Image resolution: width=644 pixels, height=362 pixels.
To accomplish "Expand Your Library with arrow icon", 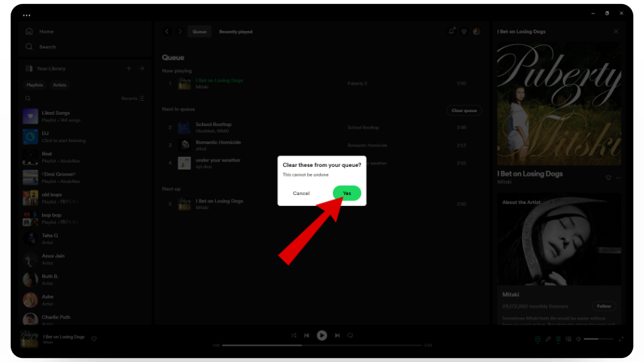I will pos(142,68).
